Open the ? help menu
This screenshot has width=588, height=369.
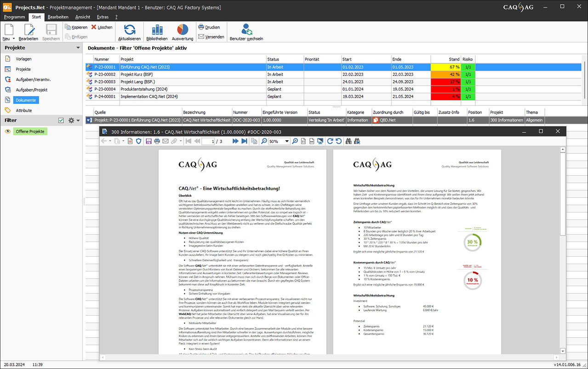tap(116, 17)
